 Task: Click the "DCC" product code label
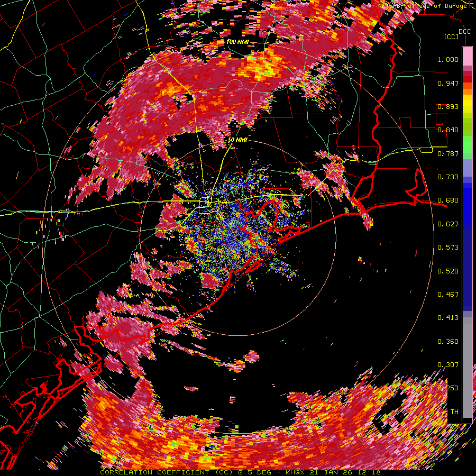click(x=464, y=32)
